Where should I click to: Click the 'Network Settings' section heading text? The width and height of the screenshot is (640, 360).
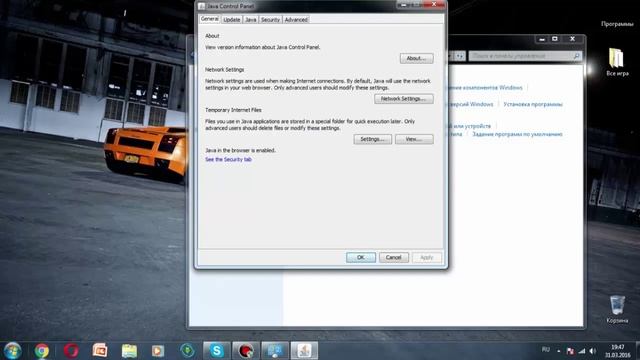(x=224, y=70)
